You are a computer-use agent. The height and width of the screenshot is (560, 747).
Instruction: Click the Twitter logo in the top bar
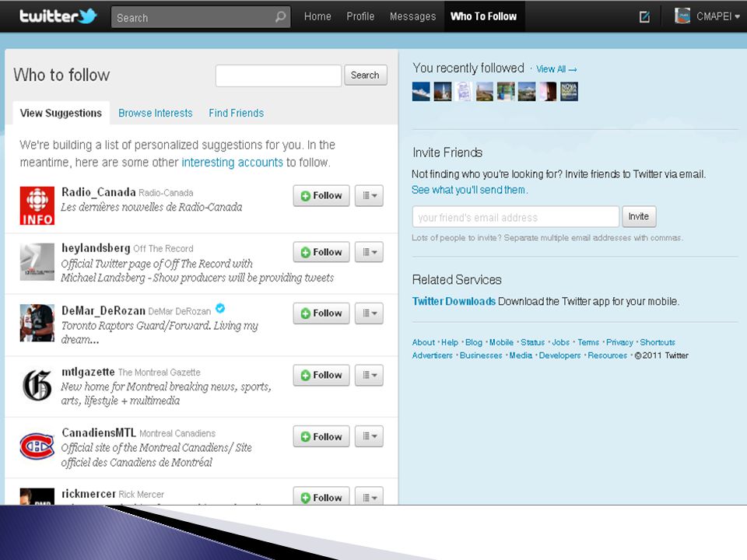point(58,16)
